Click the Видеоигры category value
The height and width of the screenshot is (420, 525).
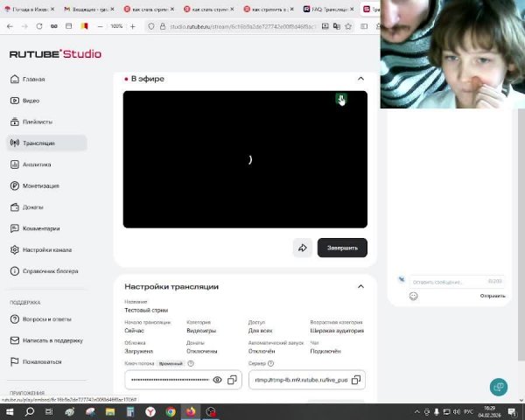pyautogui.click(x=201, y=331)
